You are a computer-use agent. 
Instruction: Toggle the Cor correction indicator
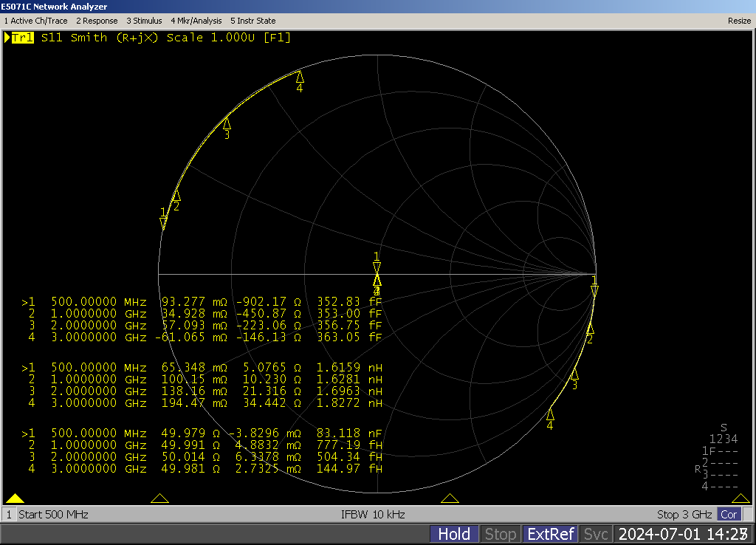click(x=729, y=514)
